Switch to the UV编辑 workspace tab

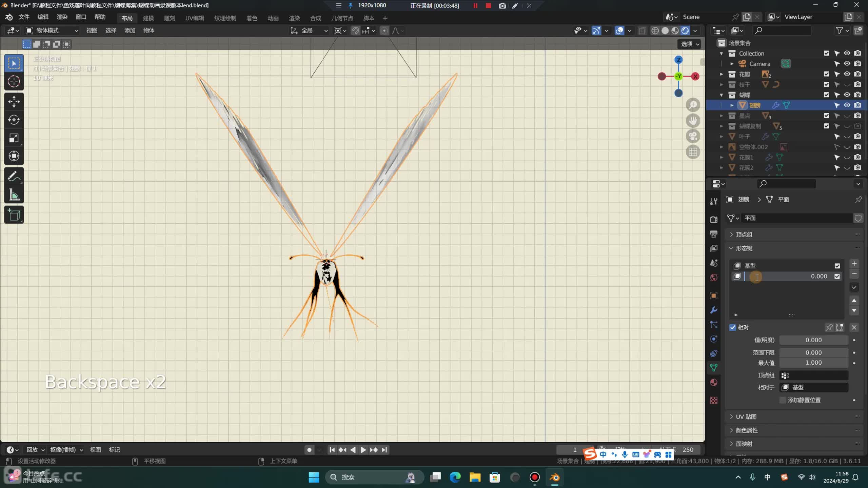(195, 18)
